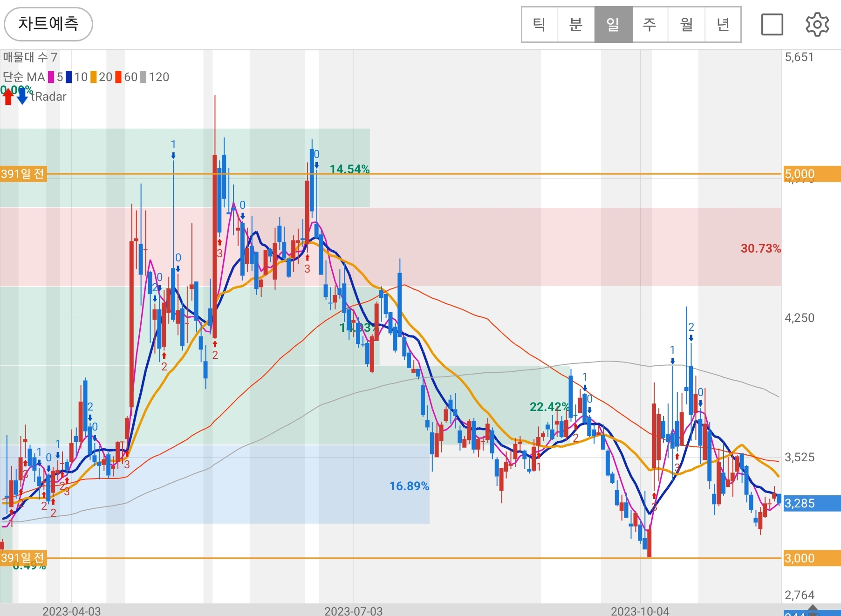
Task: Click the 매물대 수 7 indicator label
Action: (30, 57)
